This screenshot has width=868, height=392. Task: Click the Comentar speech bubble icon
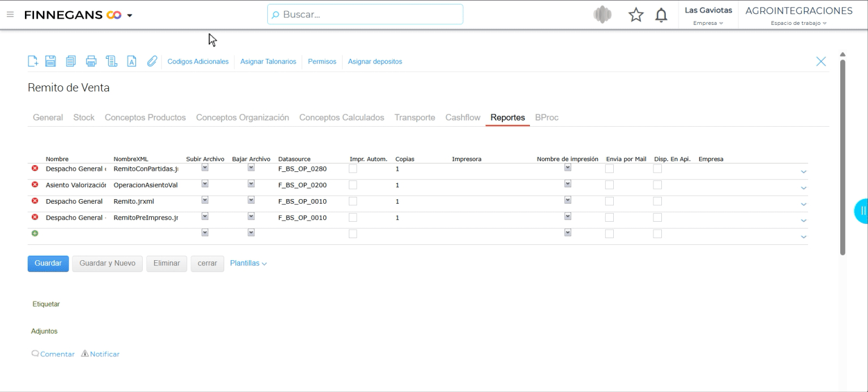(x=35, y=354)
